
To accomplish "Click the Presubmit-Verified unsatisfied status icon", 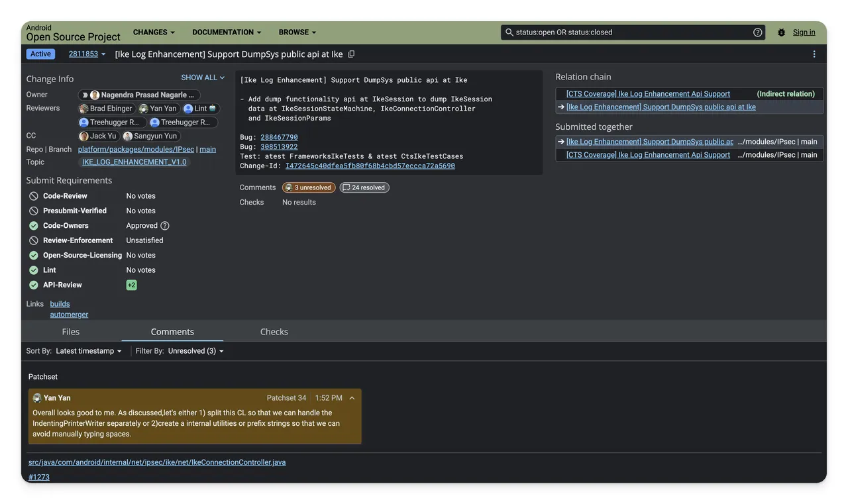I will [34, 211].
